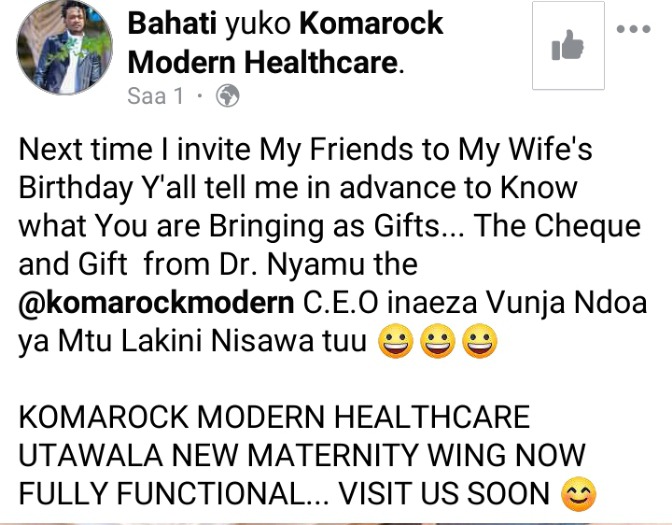
Task: Open the three-dot post options menu
Action: coord(633,29)
